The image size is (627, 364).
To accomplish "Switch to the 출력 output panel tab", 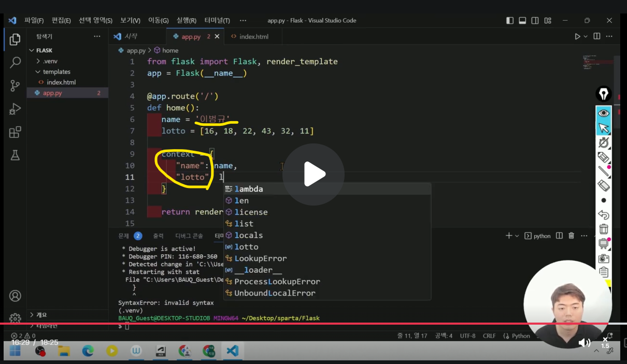I will [158, 236].
